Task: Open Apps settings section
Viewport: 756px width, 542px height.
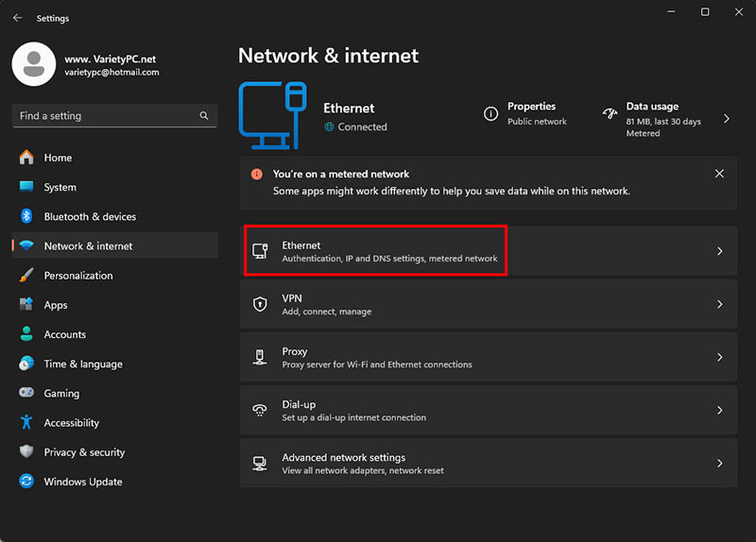Action: click(114, 304)
